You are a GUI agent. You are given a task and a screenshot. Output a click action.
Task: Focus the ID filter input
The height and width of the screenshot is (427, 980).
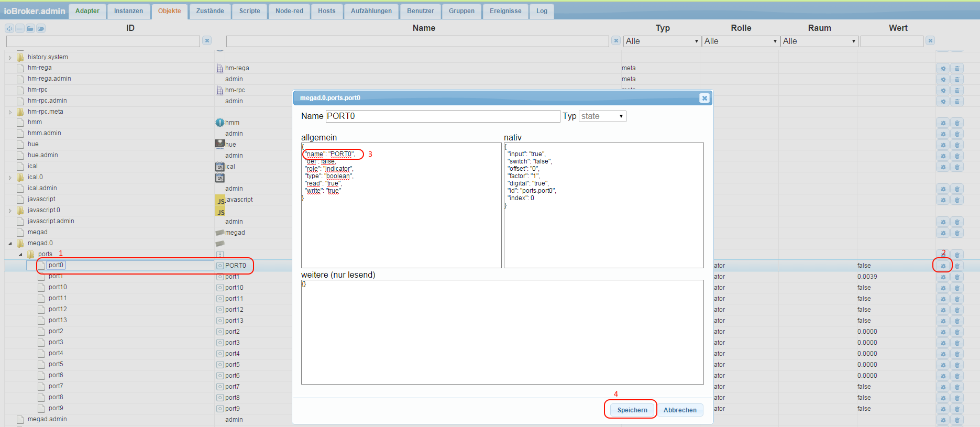[103, 41]
